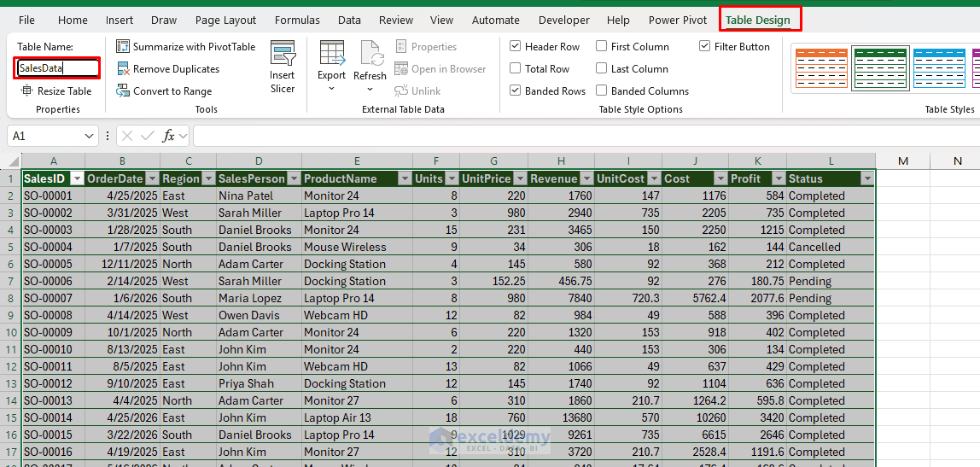Open the SalesID column filter dropdown

tap(77, 178)
